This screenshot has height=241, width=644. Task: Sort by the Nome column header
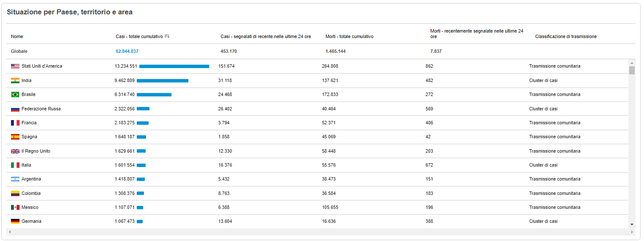pyautogui.click(x=17, y=37)
